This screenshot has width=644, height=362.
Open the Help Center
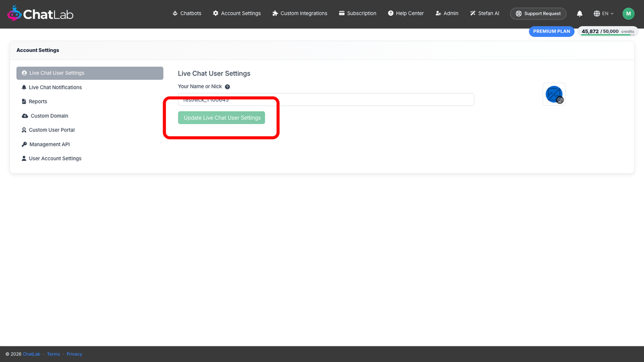[405, 13]
